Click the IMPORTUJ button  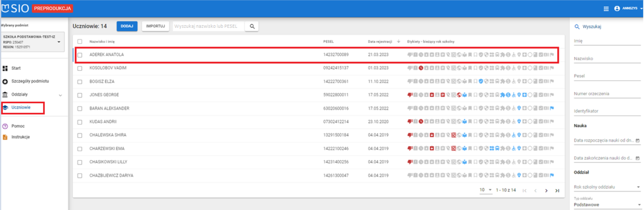tap(155, 26)
